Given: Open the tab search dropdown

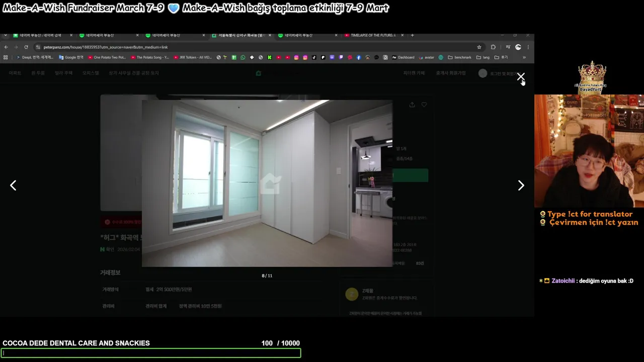Looking at the screenshot, I should [x=5, y=35].
